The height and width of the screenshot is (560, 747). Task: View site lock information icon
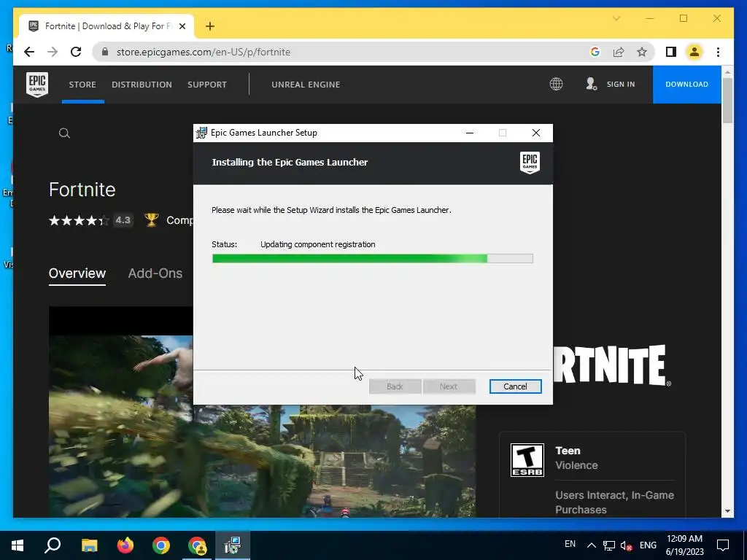(105, 52)
